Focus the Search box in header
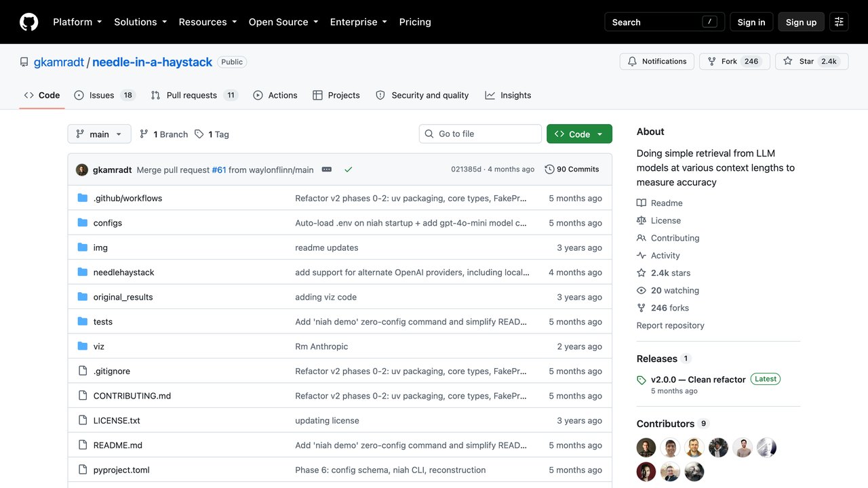This screenshot has height=488, width=868. point(665,22)
